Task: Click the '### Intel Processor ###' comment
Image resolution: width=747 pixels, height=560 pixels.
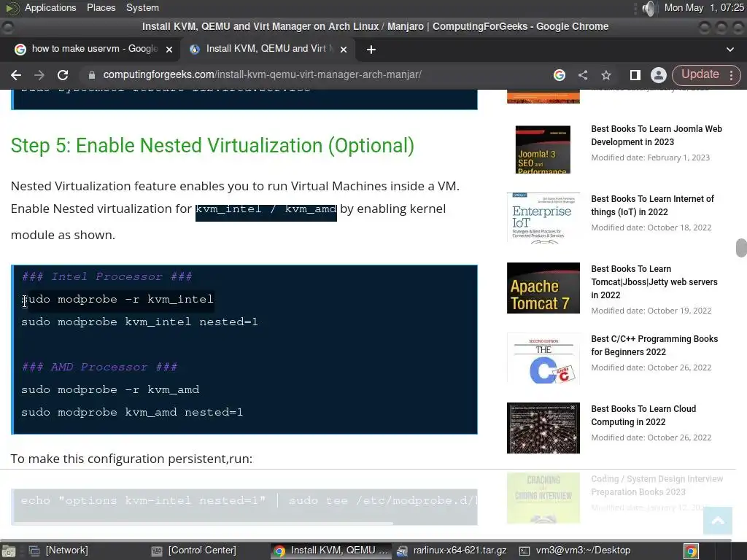Action: (x=107, y=276)
